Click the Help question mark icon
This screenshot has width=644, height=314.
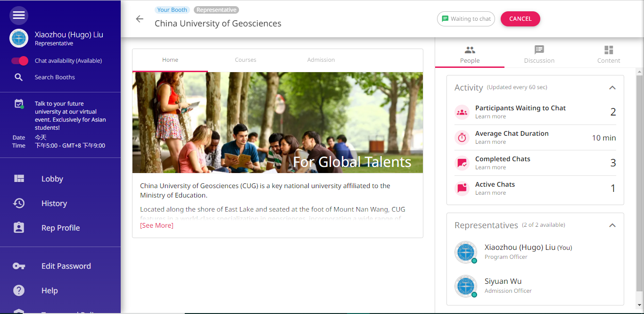[x=19, y=290]
